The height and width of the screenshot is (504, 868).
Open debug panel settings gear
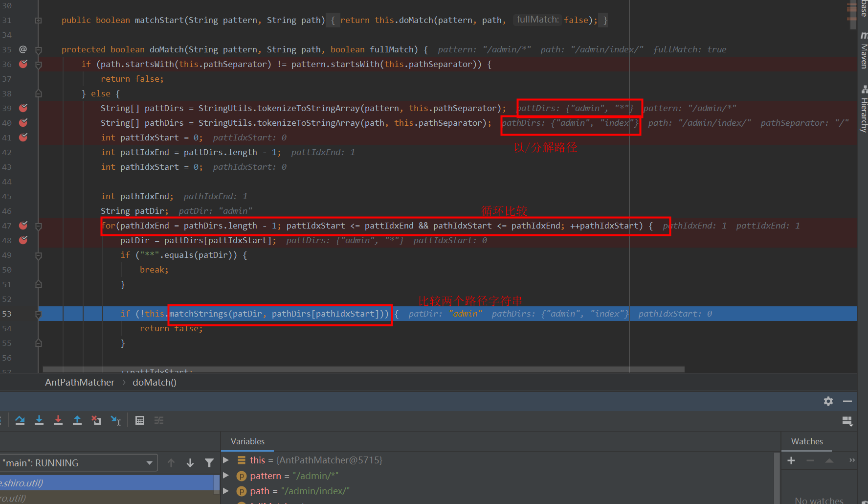(x=828, y=401)
